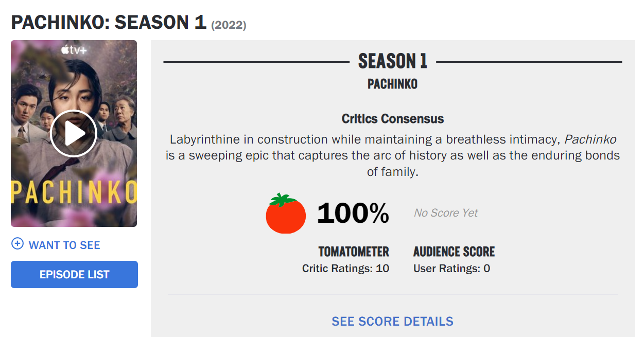
Task: Click the yellow PACHINKO title on the poster
Action: point(74,192)
